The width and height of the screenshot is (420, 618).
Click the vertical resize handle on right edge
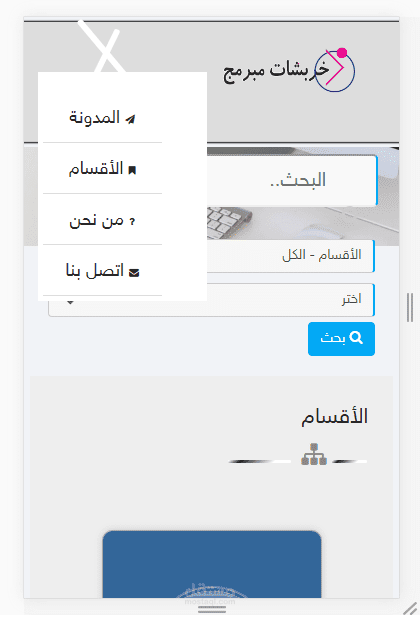tap(410, 307)
